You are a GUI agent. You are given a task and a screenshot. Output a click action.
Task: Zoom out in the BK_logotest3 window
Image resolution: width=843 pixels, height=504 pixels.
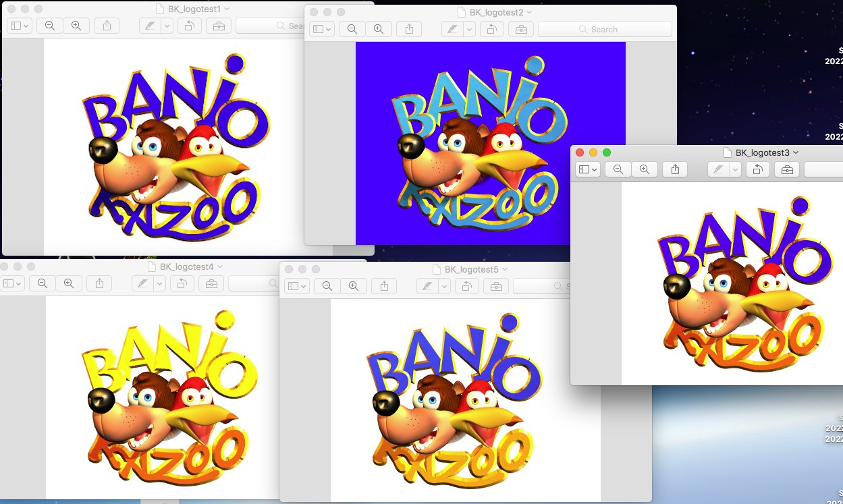coord(618,169)
